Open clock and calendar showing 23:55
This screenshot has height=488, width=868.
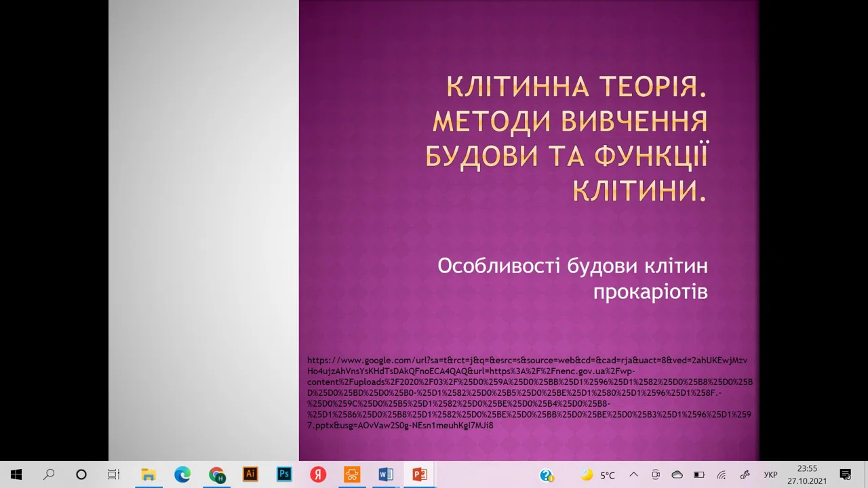pos(807,474)
